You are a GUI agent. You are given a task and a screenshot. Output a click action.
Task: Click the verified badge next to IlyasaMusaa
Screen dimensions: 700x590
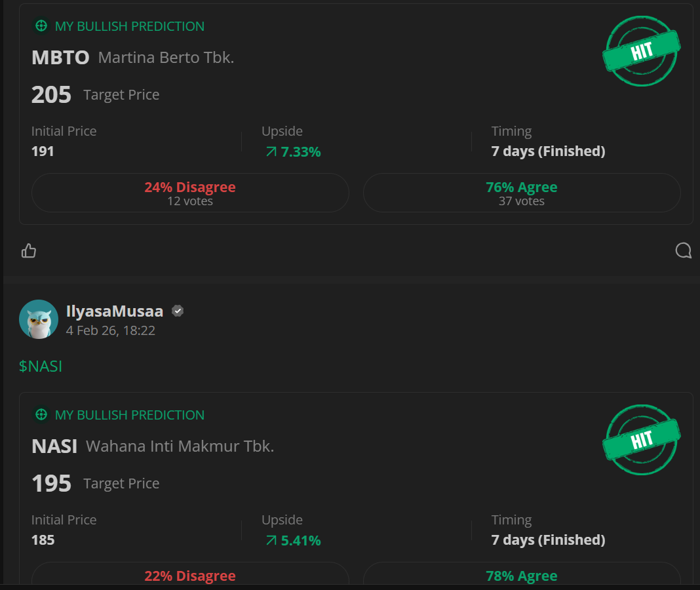tap(178, 311)
